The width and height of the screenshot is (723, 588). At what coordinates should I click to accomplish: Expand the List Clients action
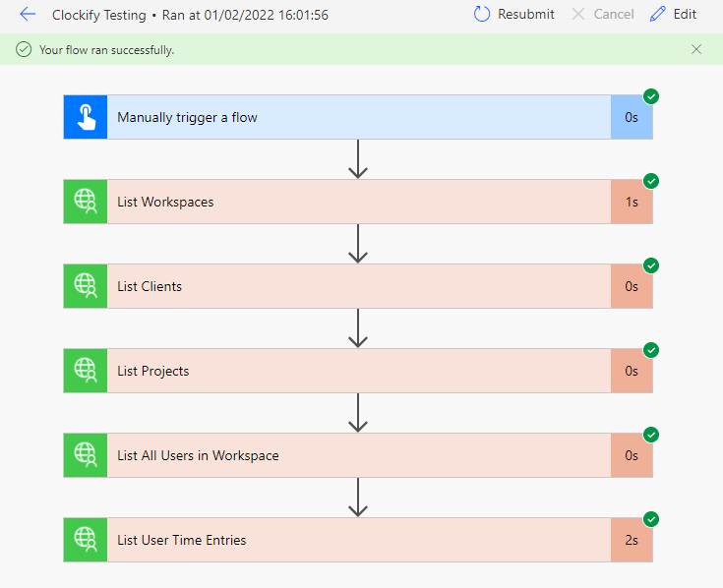[x=358, y=286]
